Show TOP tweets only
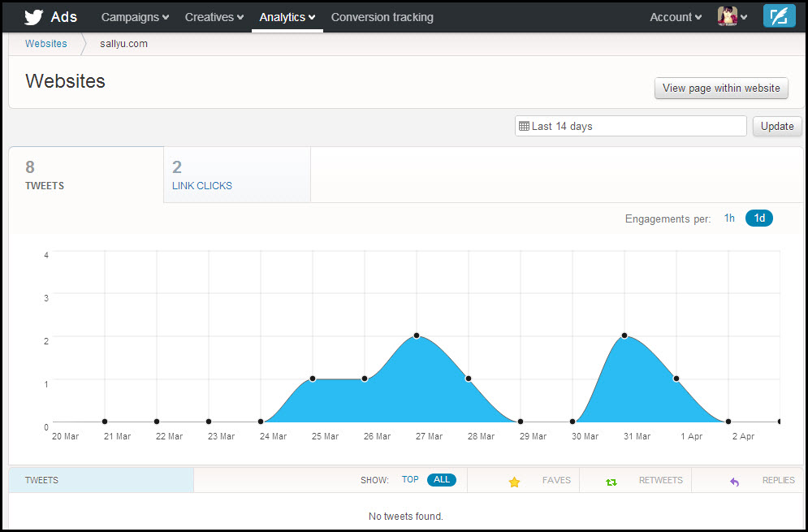 tap(410, 480)
